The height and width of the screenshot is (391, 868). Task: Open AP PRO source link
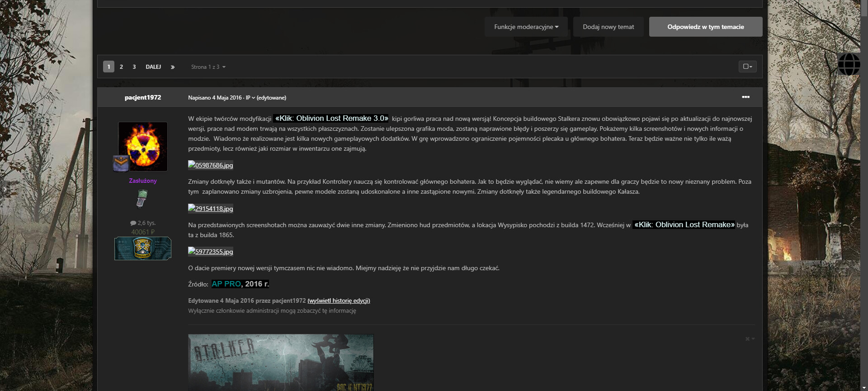226,284
